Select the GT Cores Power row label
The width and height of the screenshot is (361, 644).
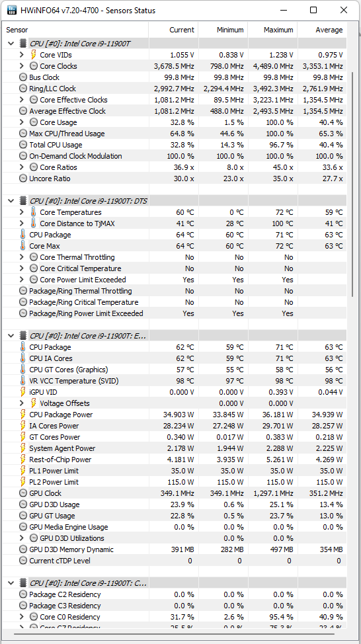[55, 437]
